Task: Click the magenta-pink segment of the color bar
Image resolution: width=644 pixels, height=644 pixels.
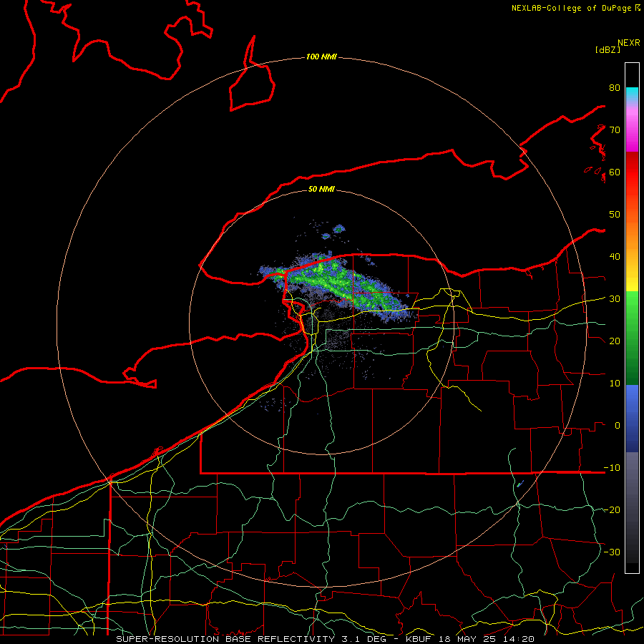Action: (632, 130)
